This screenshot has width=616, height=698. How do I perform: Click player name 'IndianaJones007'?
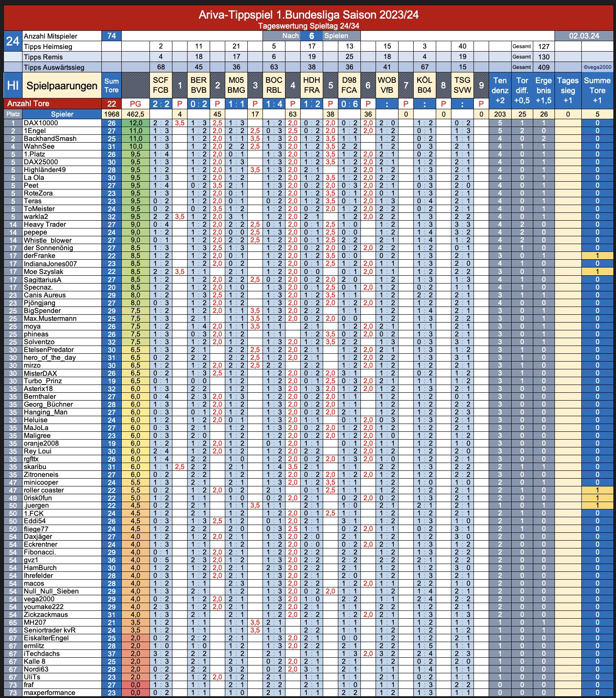click(x=50, y=264)
